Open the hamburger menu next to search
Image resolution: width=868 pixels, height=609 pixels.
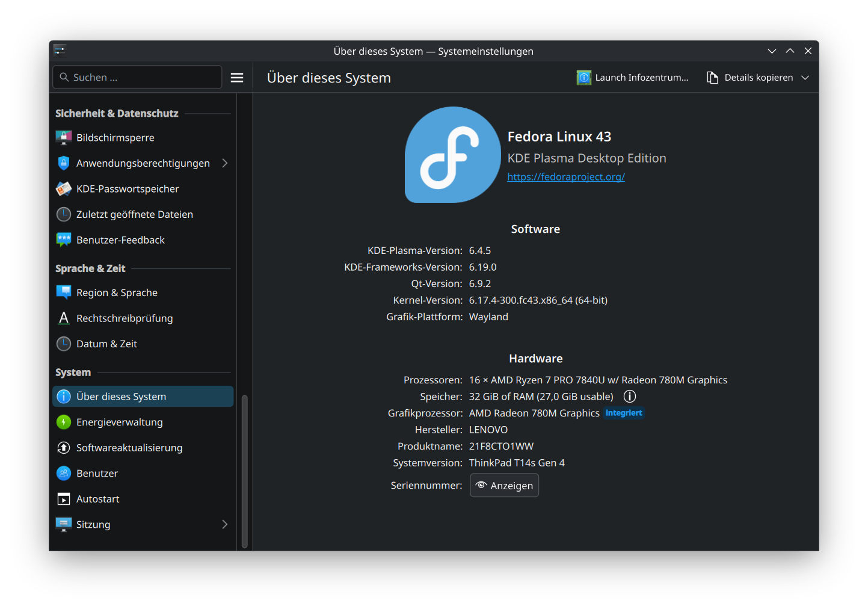pos(237,78)
